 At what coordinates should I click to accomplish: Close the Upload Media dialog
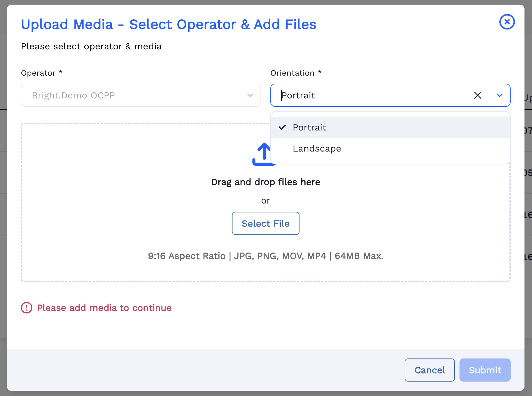[507, 22]
